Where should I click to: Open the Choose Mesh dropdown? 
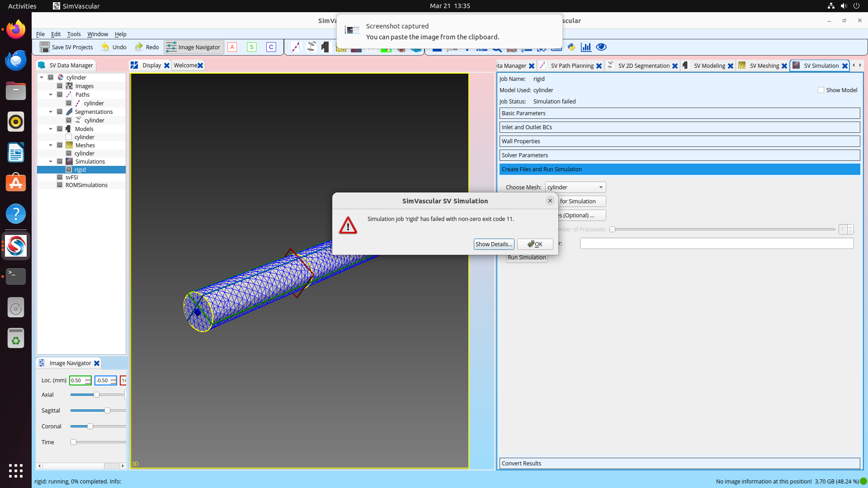pos(576,187)
